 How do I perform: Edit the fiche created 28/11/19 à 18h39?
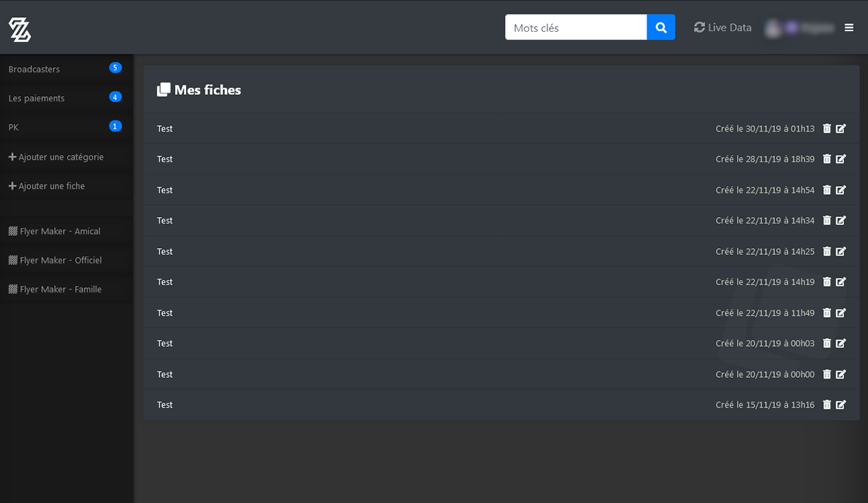coord(841,159)
